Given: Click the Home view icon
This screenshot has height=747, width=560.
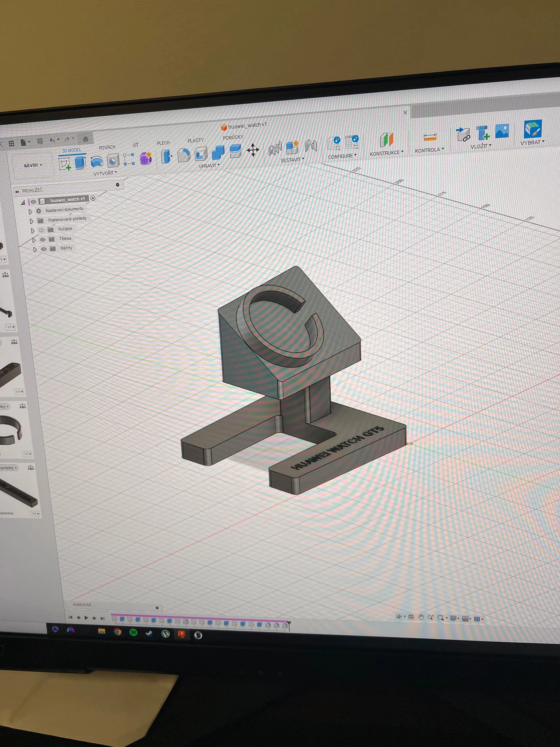Looking at the screenshot, I should (86, 139).
